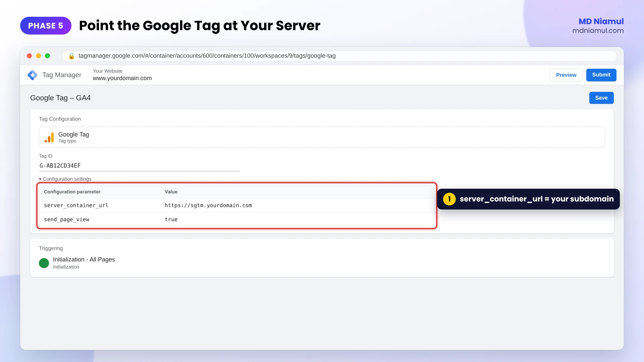Click the 'Triggering' section heading
Screen dimensions: 644x362
click(x=51, y=248)
